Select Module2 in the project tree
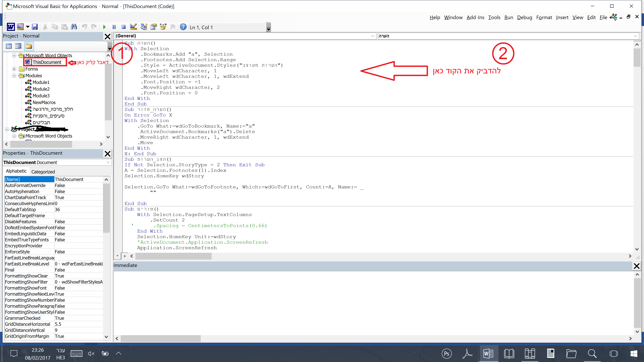 point(41,89)
